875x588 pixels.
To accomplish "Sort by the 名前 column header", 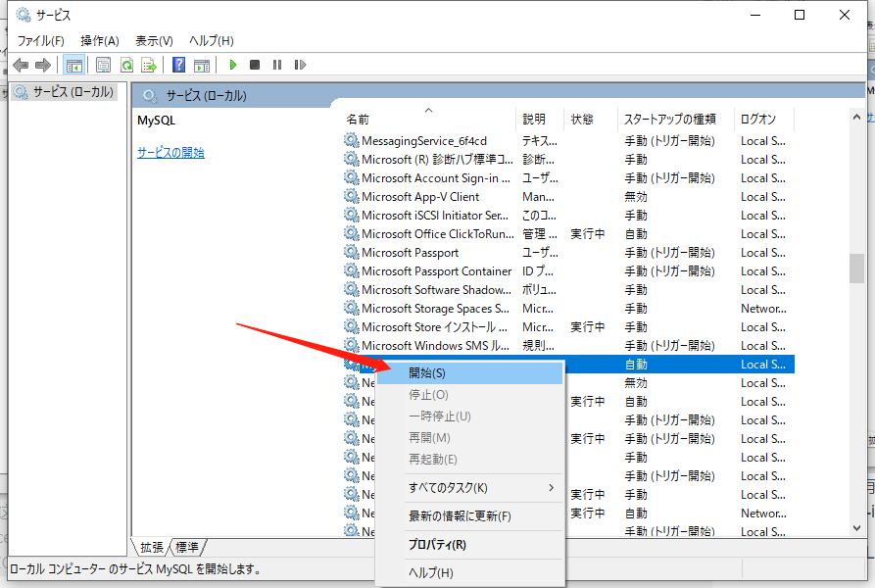I will coord(428,119).
